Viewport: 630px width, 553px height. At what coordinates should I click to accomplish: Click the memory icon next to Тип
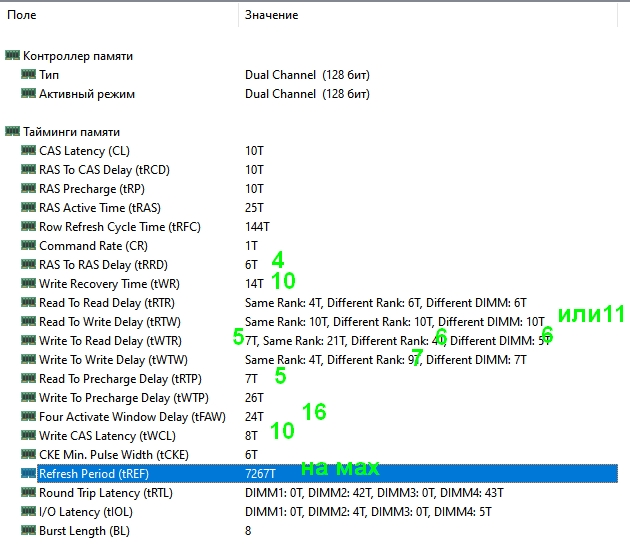coord(29,74)
